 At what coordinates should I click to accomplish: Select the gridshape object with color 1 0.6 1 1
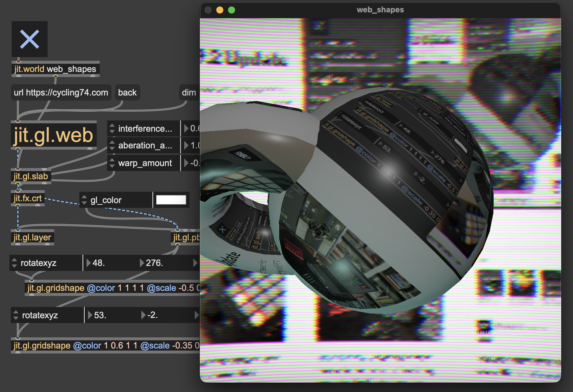point(105,346)
